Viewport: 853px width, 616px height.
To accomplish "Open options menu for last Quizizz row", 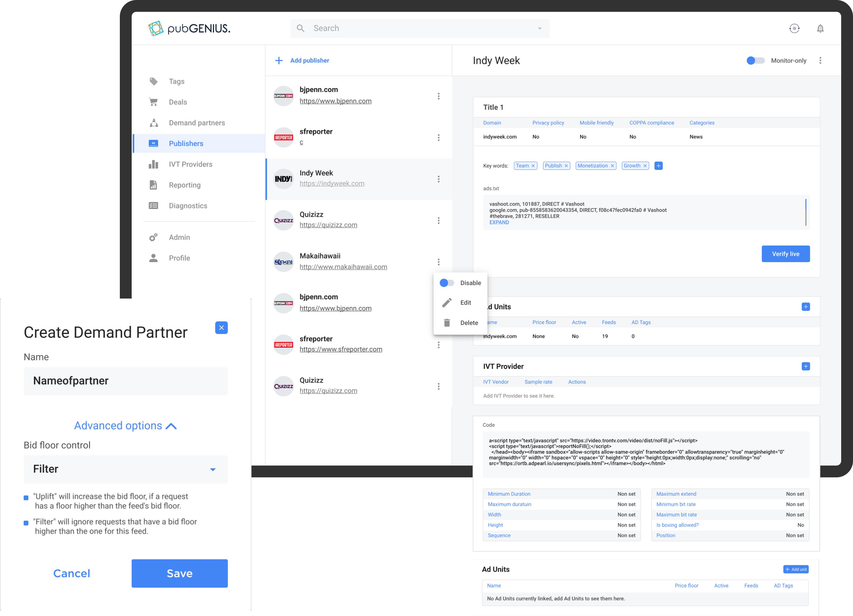I will 439,386.
